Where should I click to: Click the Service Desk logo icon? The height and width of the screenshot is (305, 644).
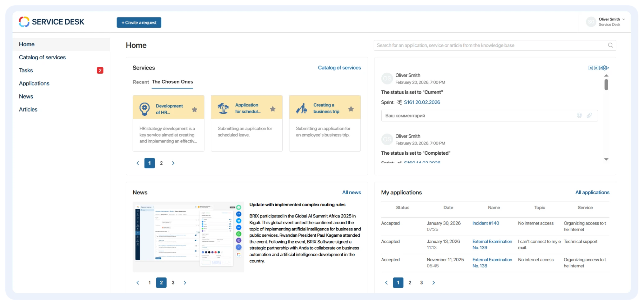click(x=24, y=22)
